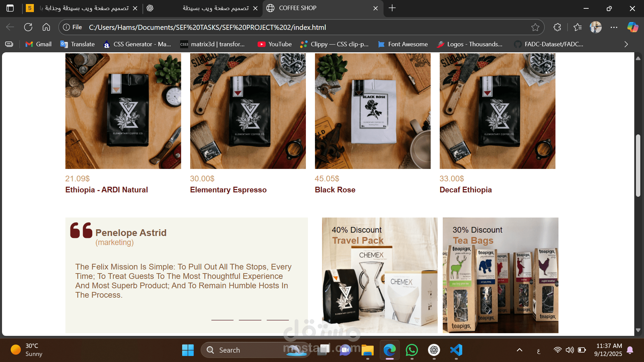Open taskbar clock showing 11:37 AM
644x362 pixels.
609,350
